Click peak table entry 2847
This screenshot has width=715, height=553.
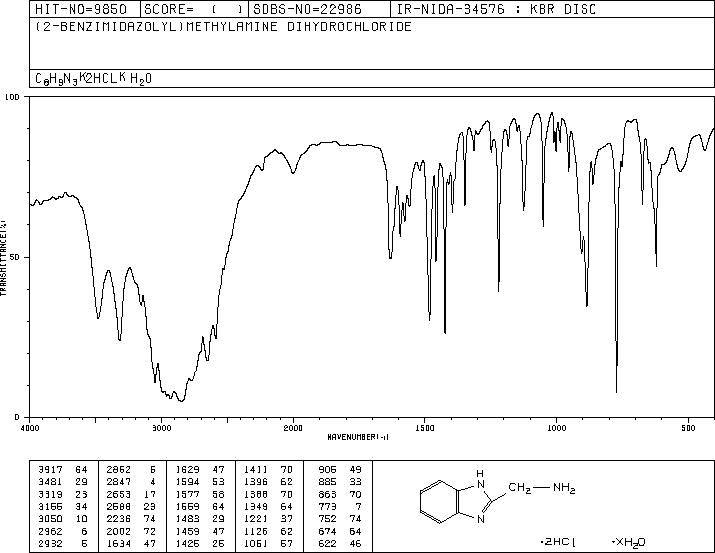click(x=131, y=482)
